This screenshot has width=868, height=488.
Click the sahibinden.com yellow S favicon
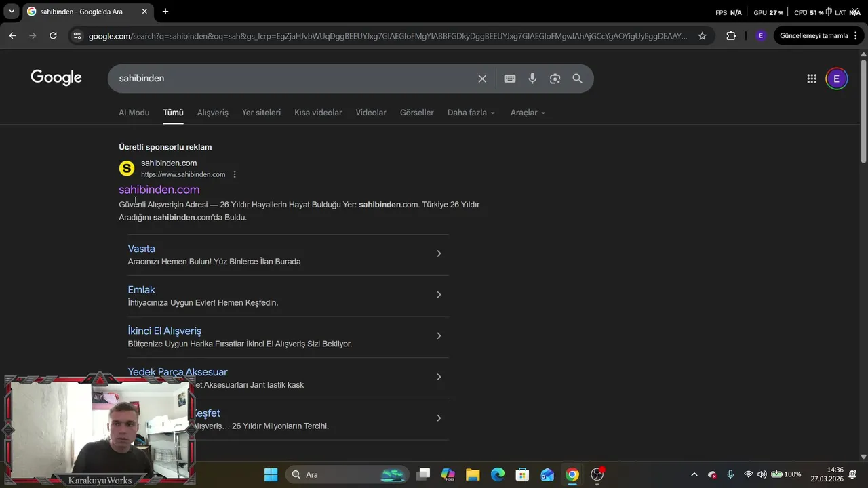point(127,168)
